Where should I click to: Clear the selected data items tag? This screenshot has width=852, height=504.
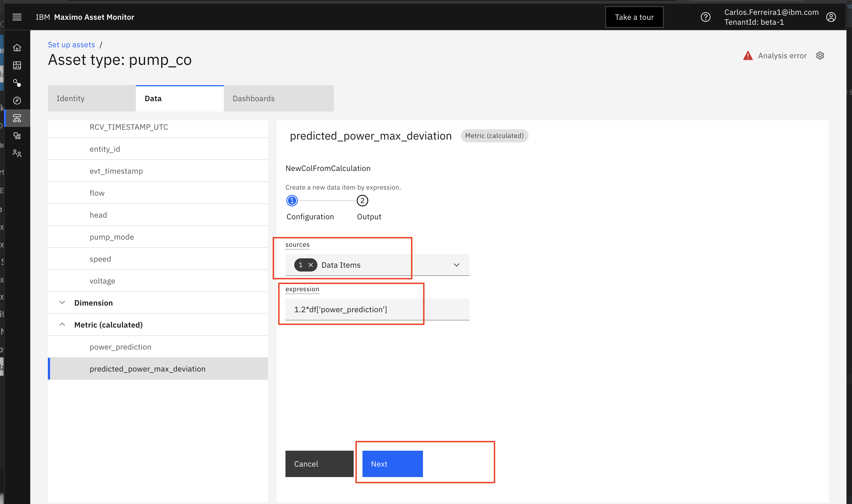point(310,265)
